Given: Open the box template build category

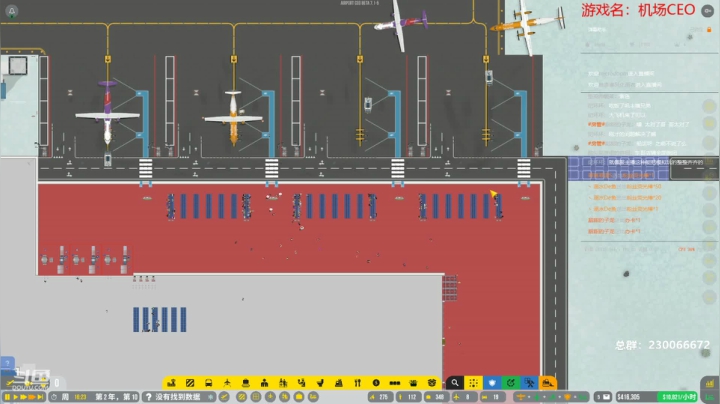Looking at the screenshot, I should click(432, 383).
